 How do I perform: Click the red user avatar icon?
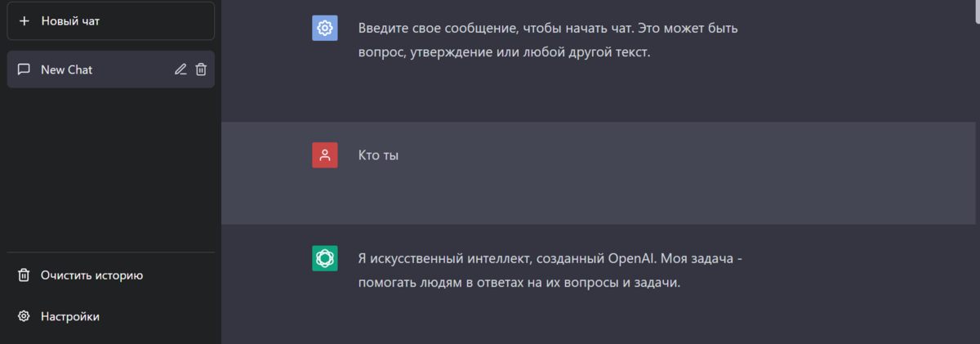[x=325, y=155]
